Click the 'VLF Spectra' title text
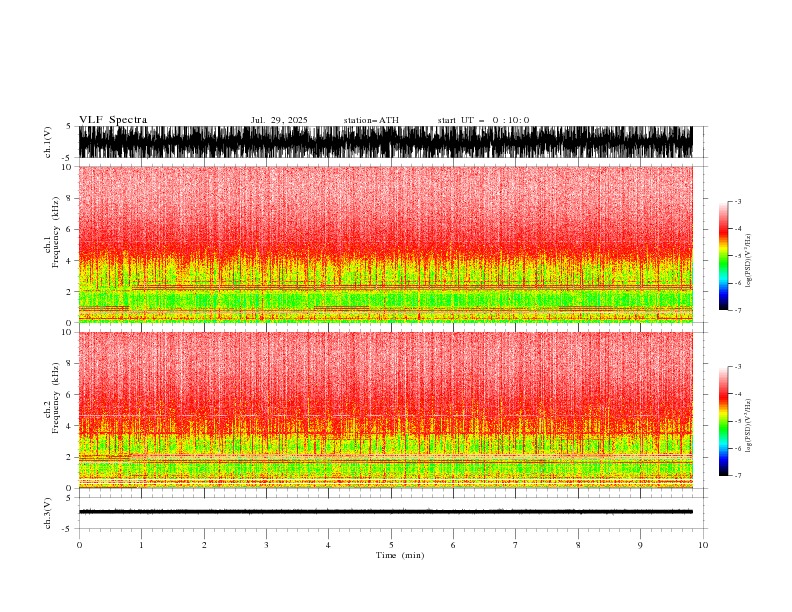The image size is (792, 612). coord(113,120)
